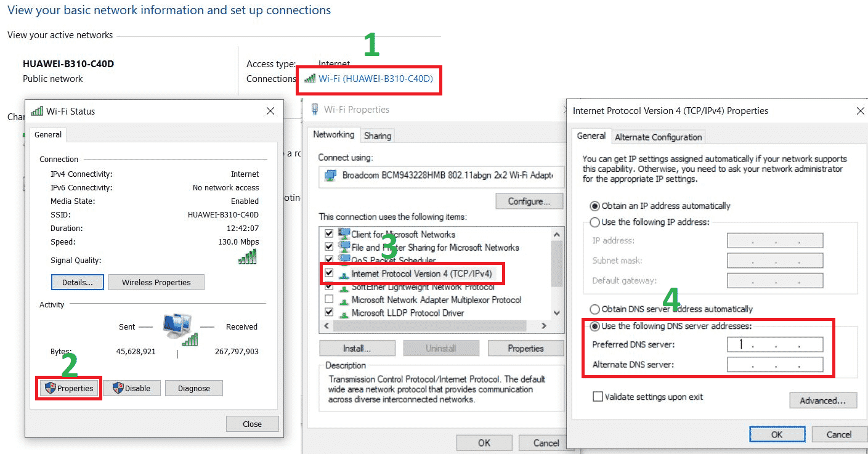868x454 pixels.
Task: Toggle File and Printer Sharing checkbox
Action: tap(329, 247)
